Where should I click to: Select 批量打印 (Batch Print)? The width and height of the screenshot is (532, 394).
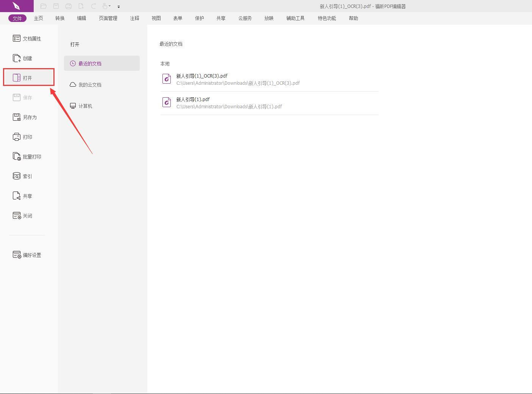[27, 157]
